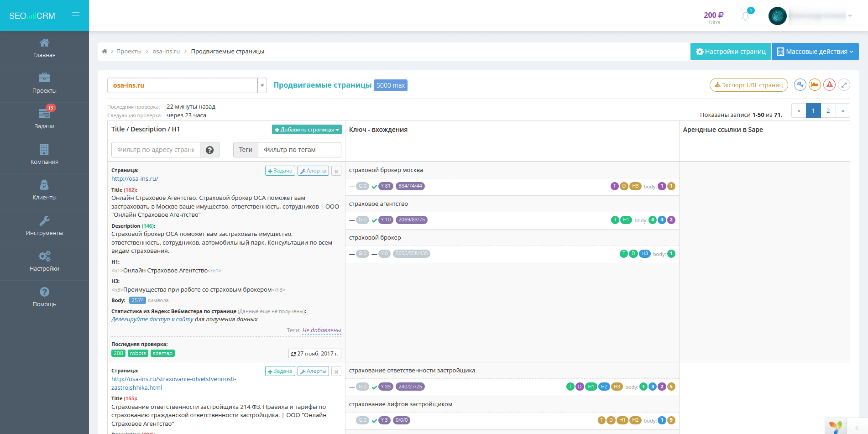The width and height of the screenshot is (868, 434).
Task: Open Алерты for http://osa-ins.ru/ page
Action: [313, 171]
